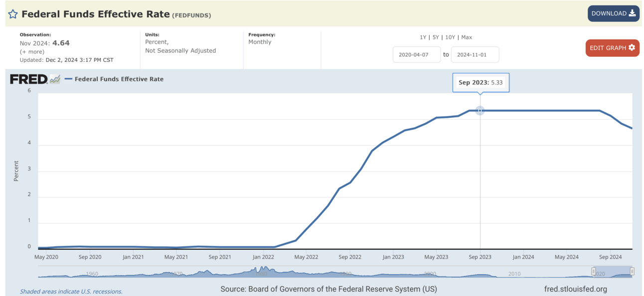Image resolution: width=644 pixels, height=296 pixels.
Task: Open the EDIT GRAPH settings
Action: (612, 48)
